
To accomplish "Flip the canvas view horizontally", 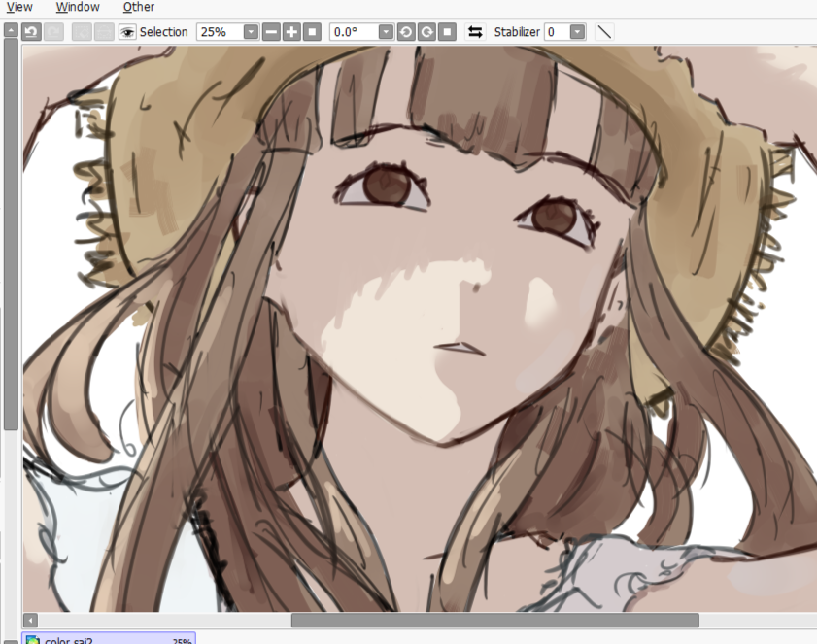I will click(x=475, y=32).
